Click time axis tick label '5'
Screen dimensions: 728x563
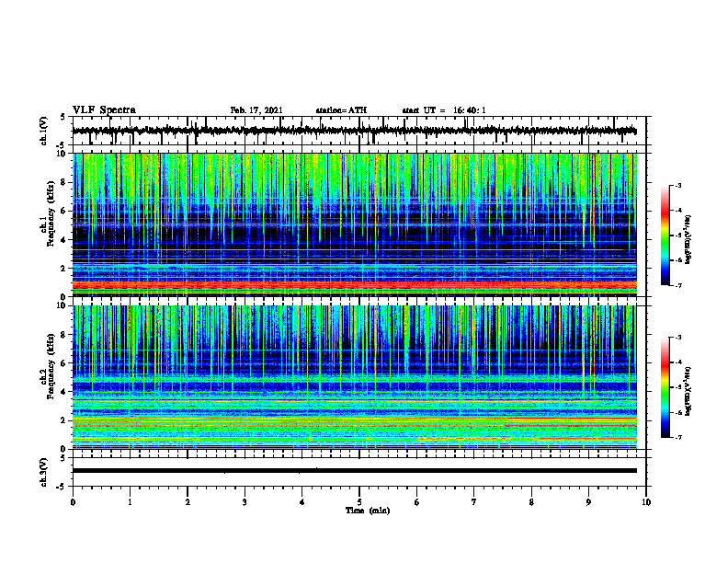[x=359, y=502]
